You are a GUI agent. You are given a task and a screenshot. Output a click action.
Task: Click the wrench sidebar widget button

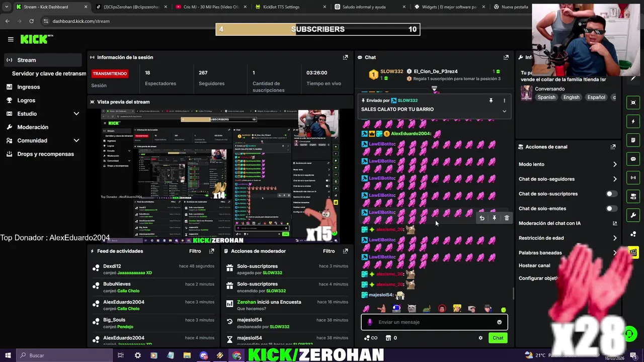633,215
